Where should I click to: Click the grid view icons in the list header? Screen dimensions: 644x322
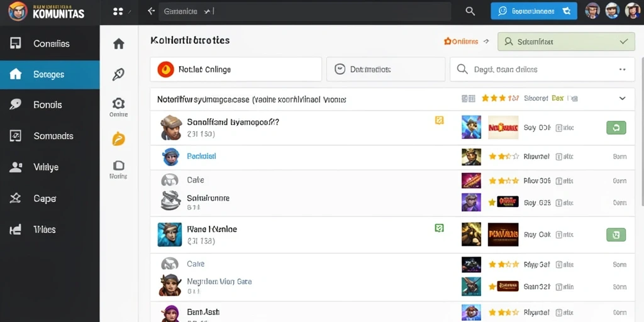click(468, 99)
